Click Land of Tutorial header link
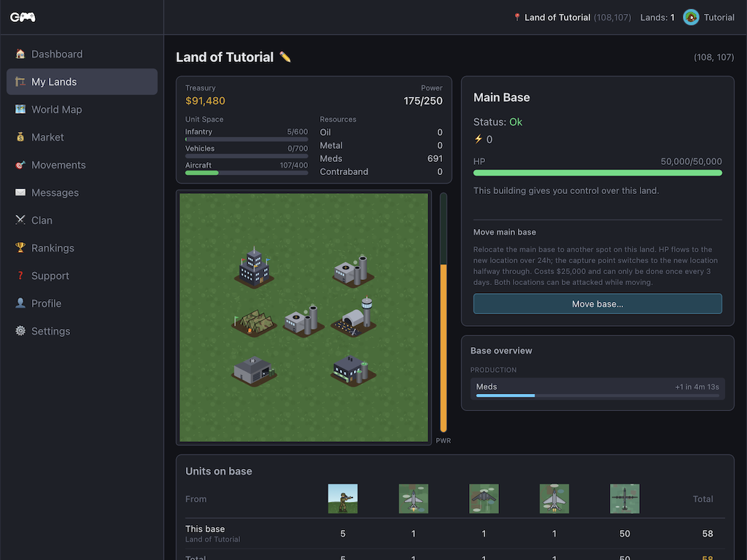The image size is (747, 560). click(557, 17)
